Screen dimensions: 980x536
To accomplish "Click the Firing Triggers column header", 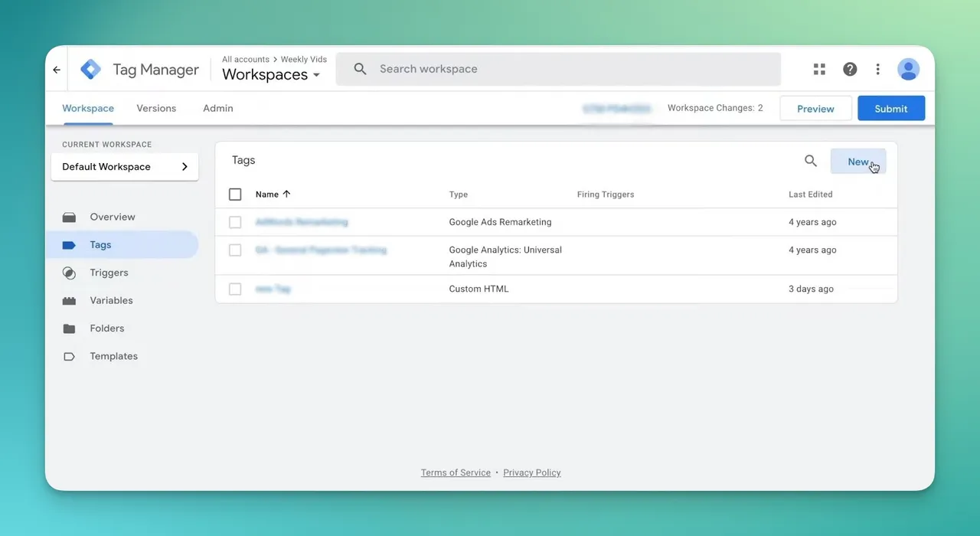I will pos(606,194).
